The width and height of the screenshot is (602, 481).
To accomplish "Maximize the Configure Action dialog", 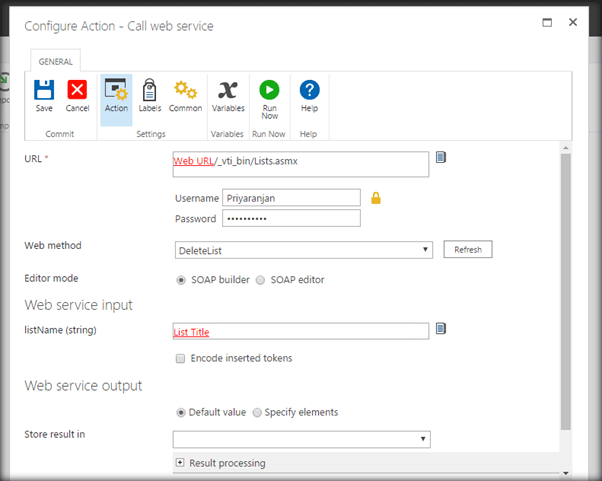I will point(547,23).
